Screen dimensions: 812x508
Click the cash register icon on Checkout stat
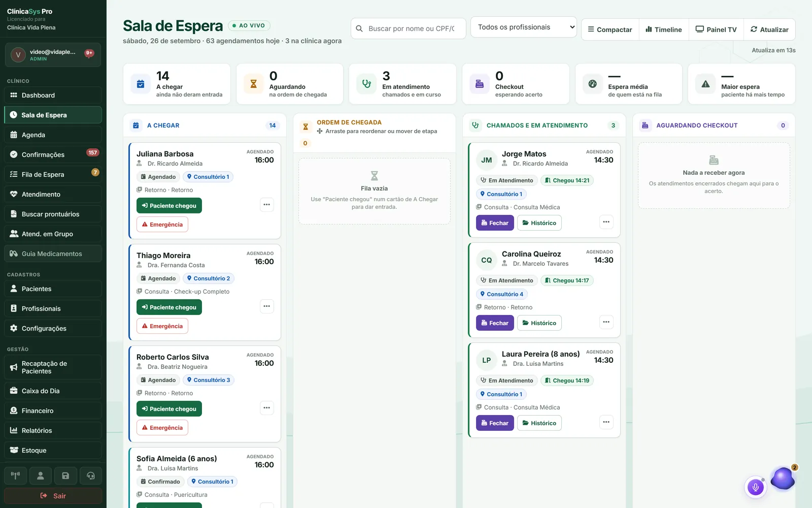[x=480, y=84]
